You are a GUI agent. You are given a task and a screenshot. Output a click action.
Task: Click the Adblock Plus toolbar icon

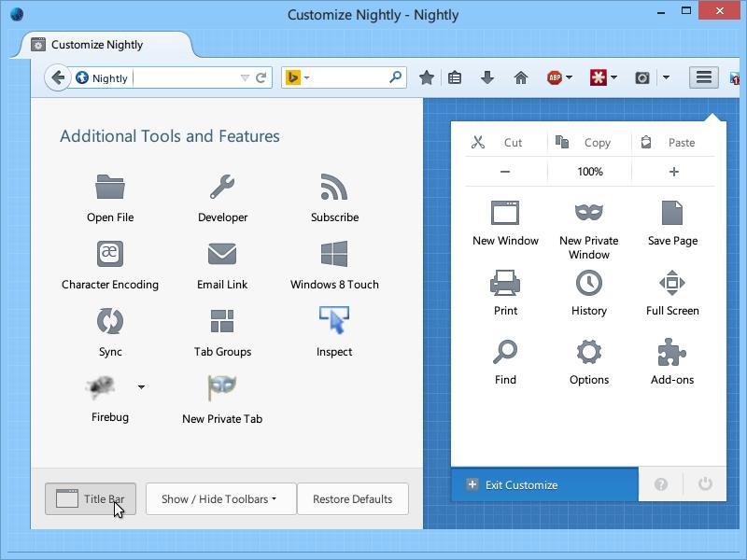tap(554, 77)
